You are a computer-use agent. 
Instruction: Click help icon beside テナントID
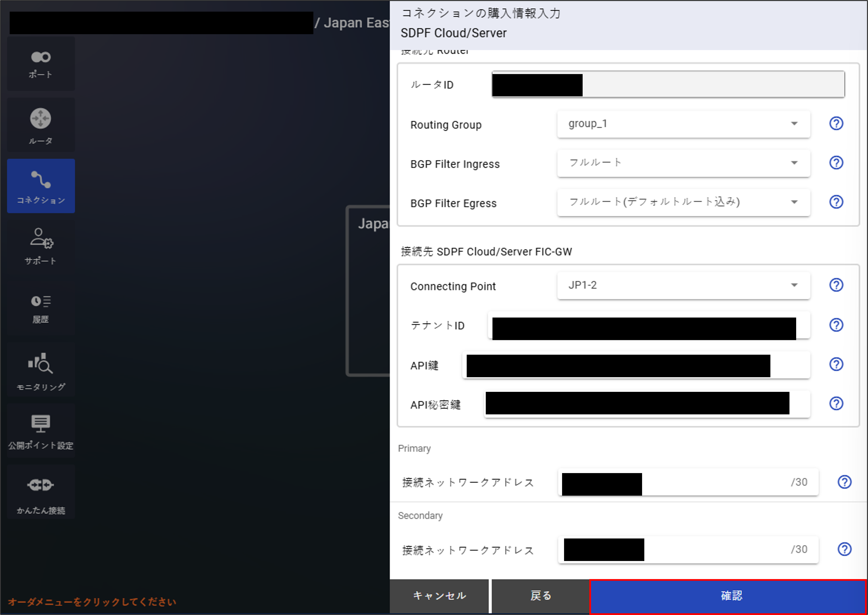pyautogui.click(x=836, y=325)
